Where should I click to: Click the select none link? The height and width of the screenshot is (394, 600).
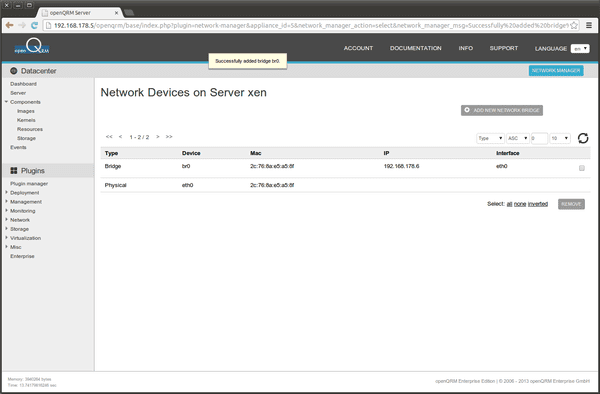[x=520, y=204]
